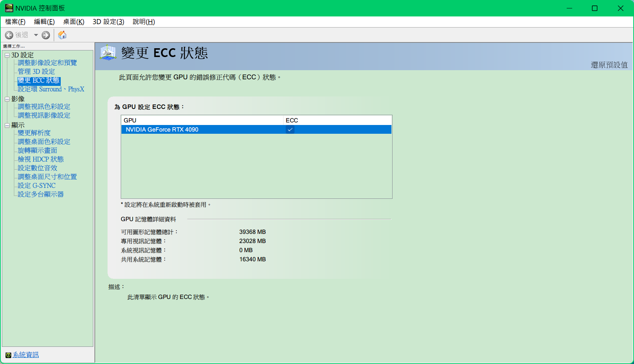
Task: Select 設定 G-SYNC in tree
Action: point(37,186)
